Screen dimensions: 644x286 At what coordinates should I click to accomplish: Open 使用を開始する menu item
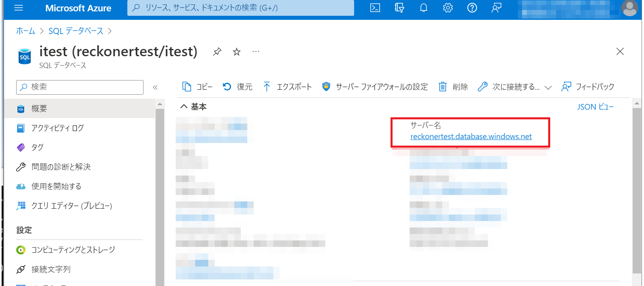point(80,186)
